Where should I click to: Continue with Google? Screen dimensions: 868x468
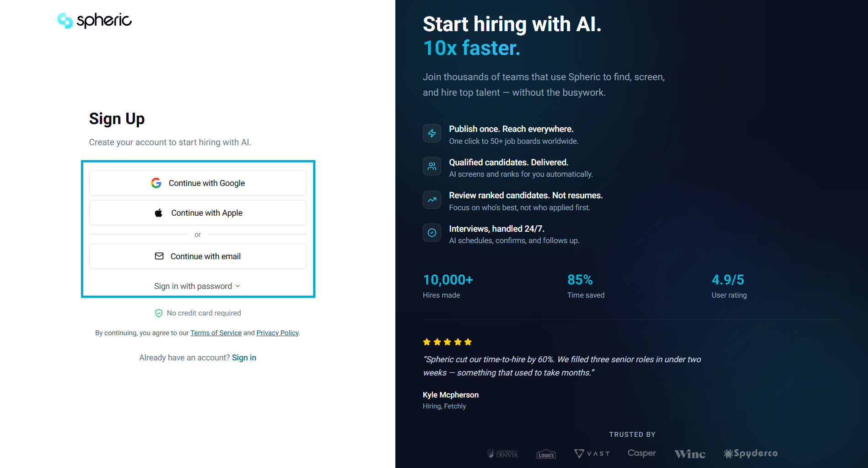click(x=198, y=183)
